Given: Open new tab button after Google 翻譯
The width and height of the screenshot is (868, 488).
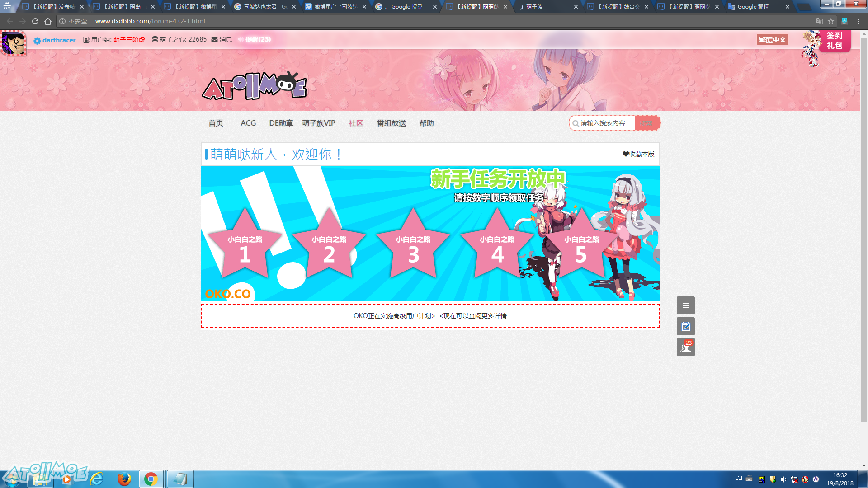Looking at the screenshot, I should [x=804, y=7].
